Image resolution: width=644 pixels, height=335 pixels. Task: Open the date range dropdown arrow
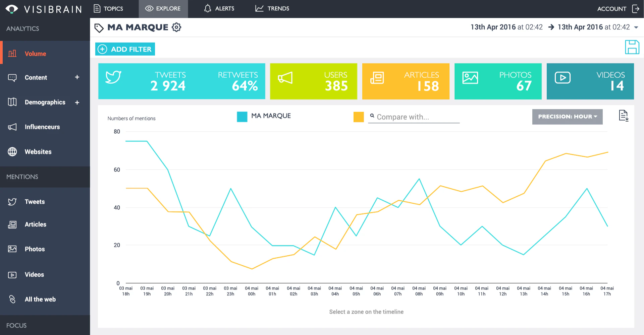click(x=636, y=27)
